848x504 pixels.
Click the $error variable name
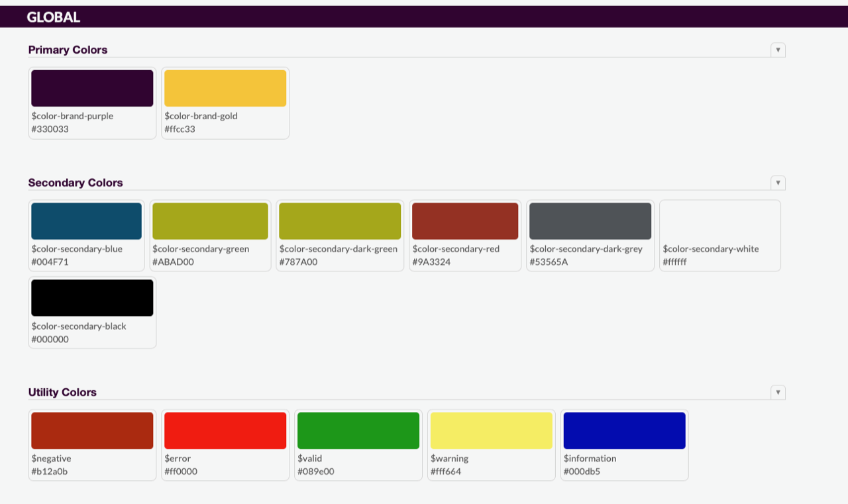178,458
